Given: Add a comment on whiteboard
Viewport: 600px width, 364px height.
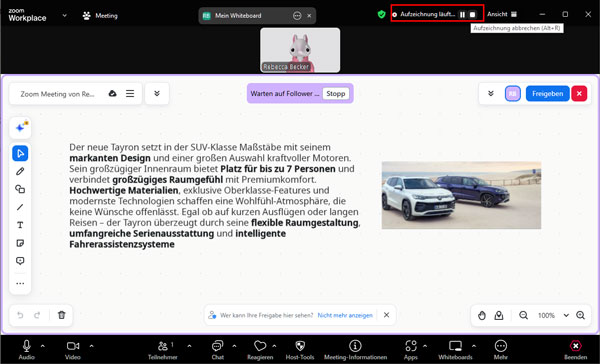Looking at the screenshot, I should click(20, 261).
